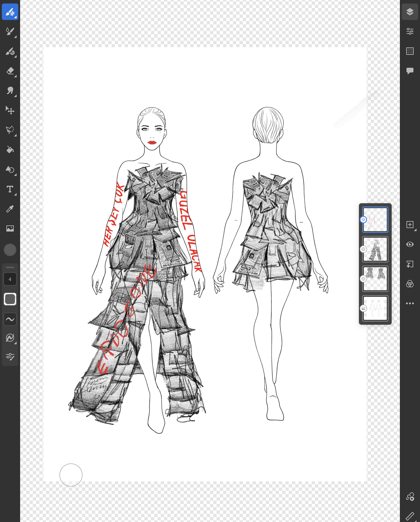Open the Text tool
The width and height of the screenshot is (420, 522).
[x=10, y=189]
